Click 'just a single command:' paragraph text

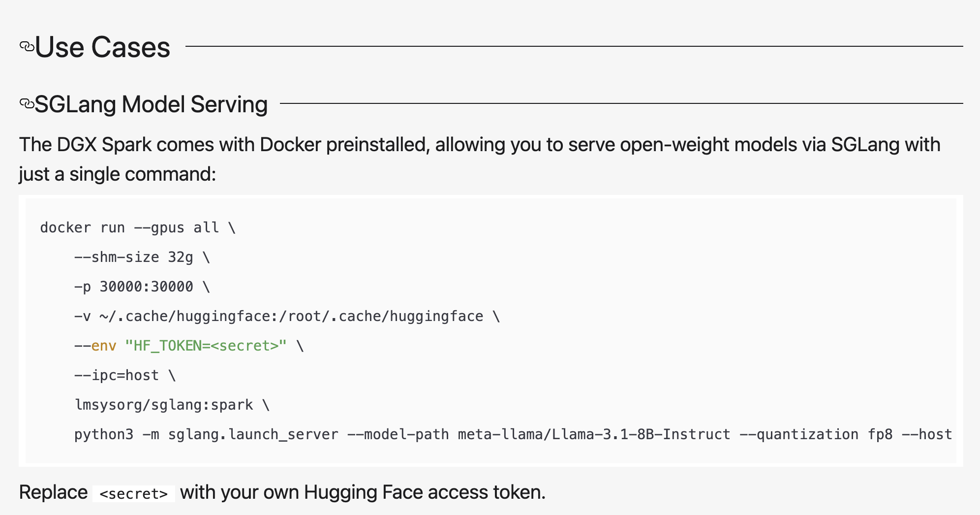tap(118, 174)
